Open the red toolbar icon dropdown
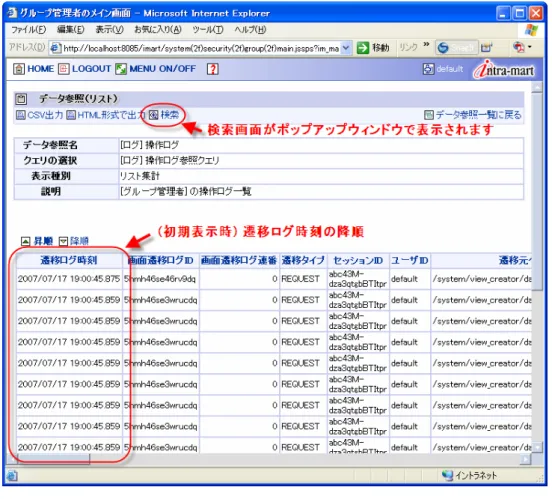 click(x=530, y=47)
